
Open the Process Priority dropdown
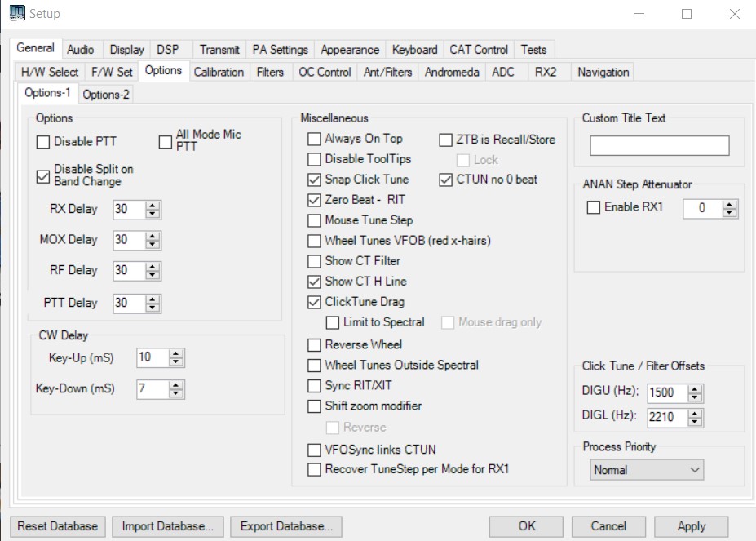[x=646, y=469]
